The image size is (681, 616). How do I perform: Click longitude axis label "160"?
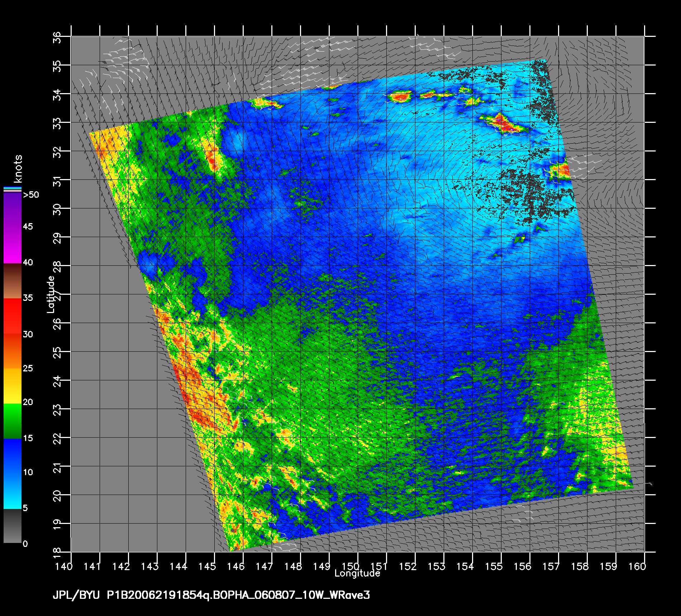(637, 567)
